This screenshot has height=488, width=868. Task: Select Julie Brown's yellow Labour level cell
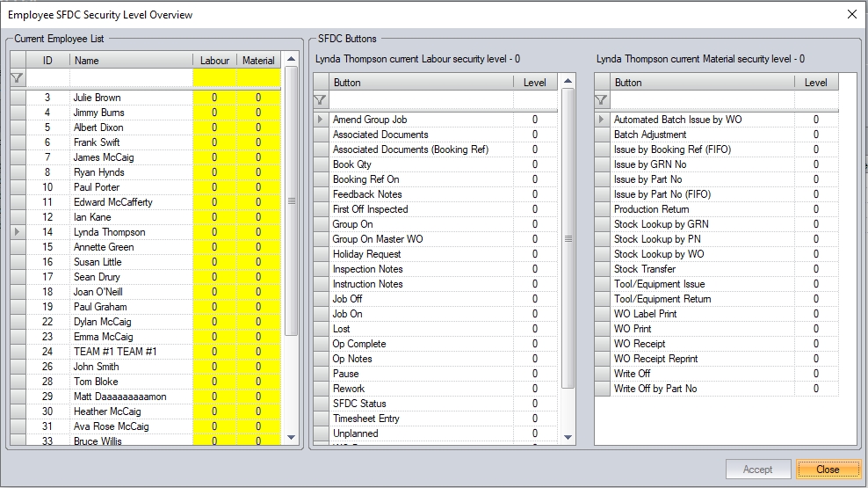point(214,98)
